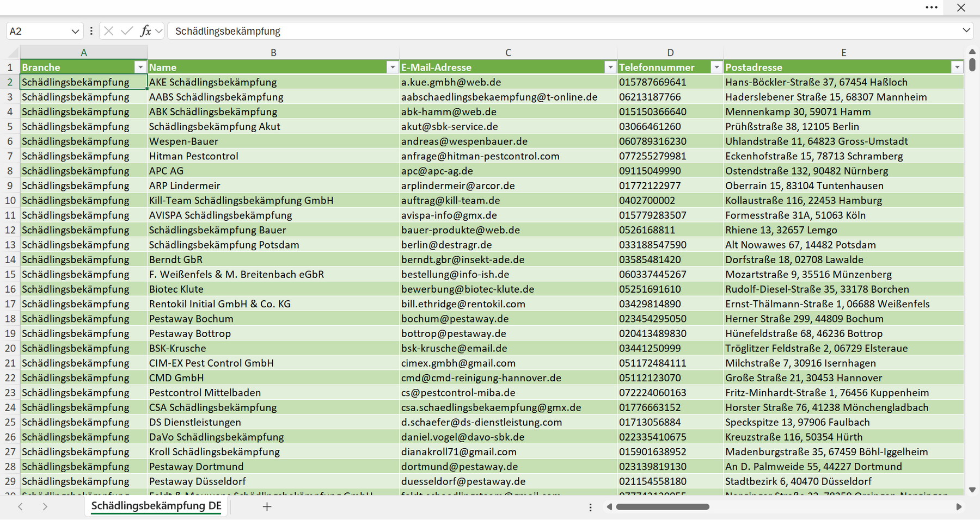Open the Branche column filter dropdown
Image resolution: width=980 pixels, height=520 pixels.
point(140,67)
